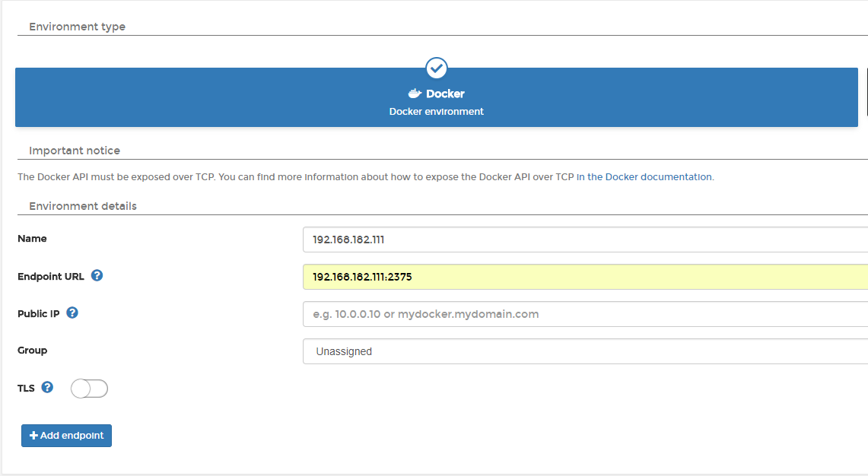This screenshot has height=476, width=868.
Task: Click the Environment details section heading
Action: [83, 206]
